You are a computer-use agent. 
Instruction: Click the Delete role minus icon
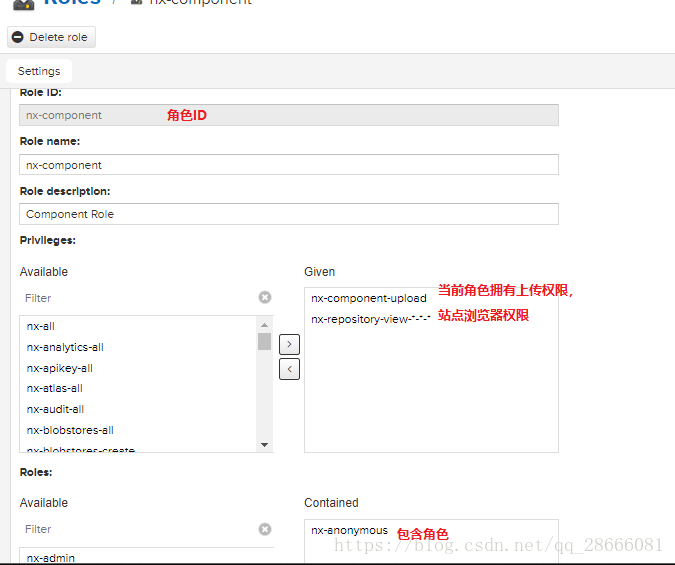pyautogui.click(x=18, y=37)
